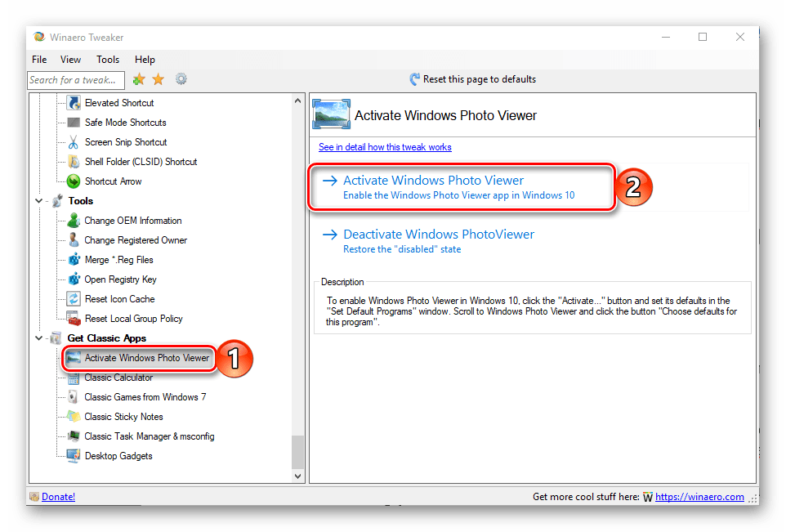Click the settings gear icon in toolbar
Viewport: 786px width, 532px height.
[181, 79]
